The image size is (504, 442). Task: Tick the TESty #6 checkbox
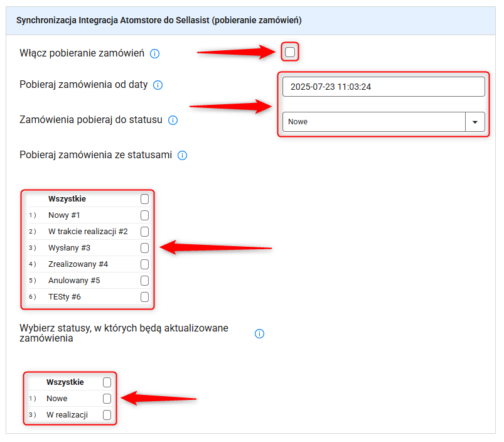[x=144, y=297]
